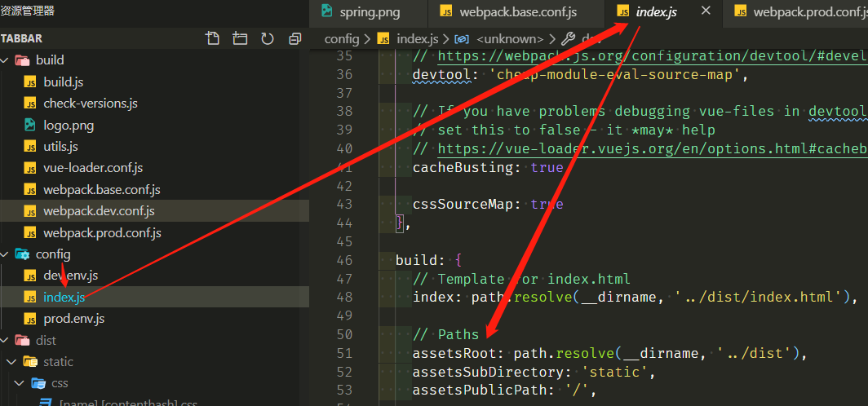Click the <unknown> breadcrumb segment
This screenshot has height=406, width=868.
coord(510,38)
